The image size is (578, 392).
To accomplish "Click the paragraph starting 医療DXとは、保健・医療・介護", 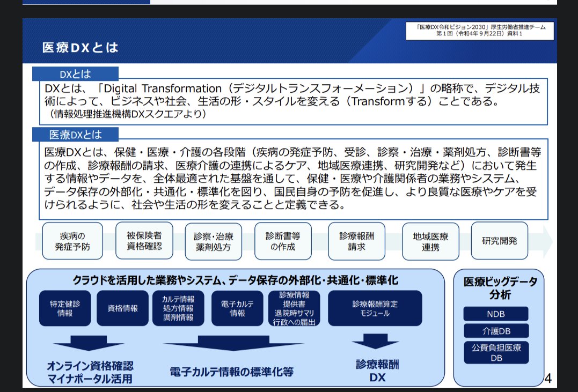I will coord(292,179).
